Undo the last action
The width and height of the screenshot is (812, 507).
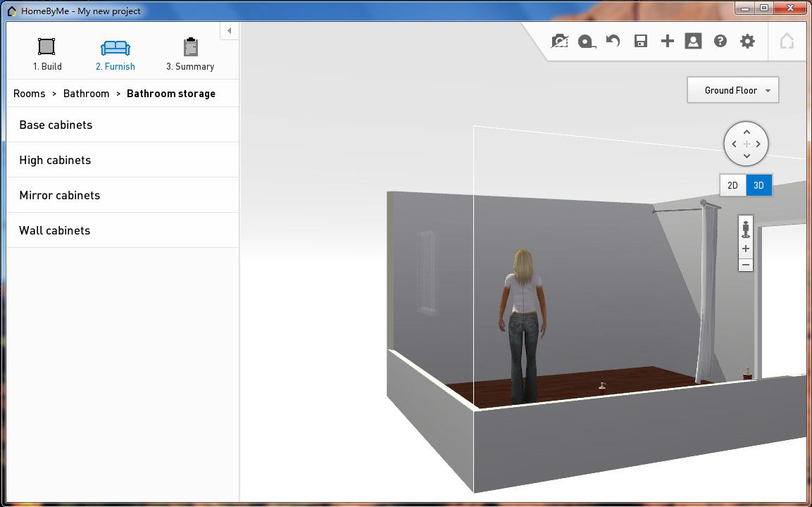[x=613, y=42]
